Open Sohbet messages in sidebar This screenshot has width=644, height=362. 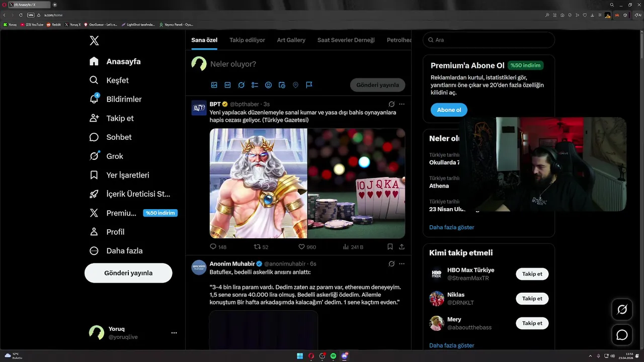[x=110, y=137]
